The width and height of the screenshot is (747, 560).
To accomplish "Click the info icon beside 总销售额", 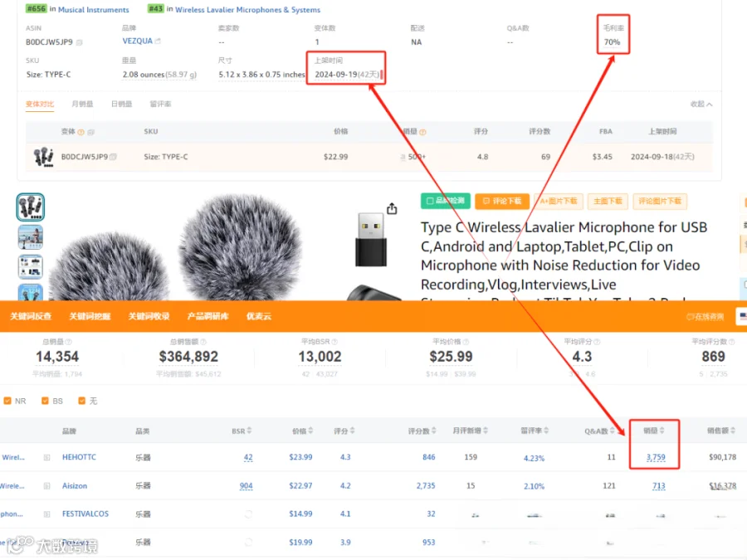I will (203, 342).
